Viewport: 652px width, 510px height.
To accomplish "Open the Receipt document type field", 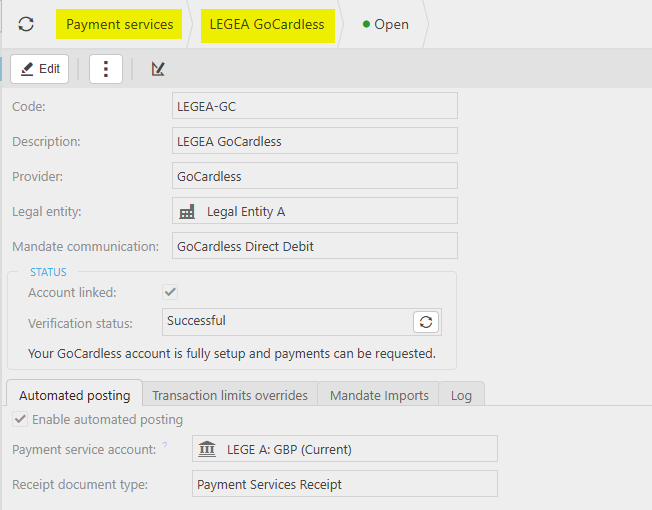I will click(344, 484).
